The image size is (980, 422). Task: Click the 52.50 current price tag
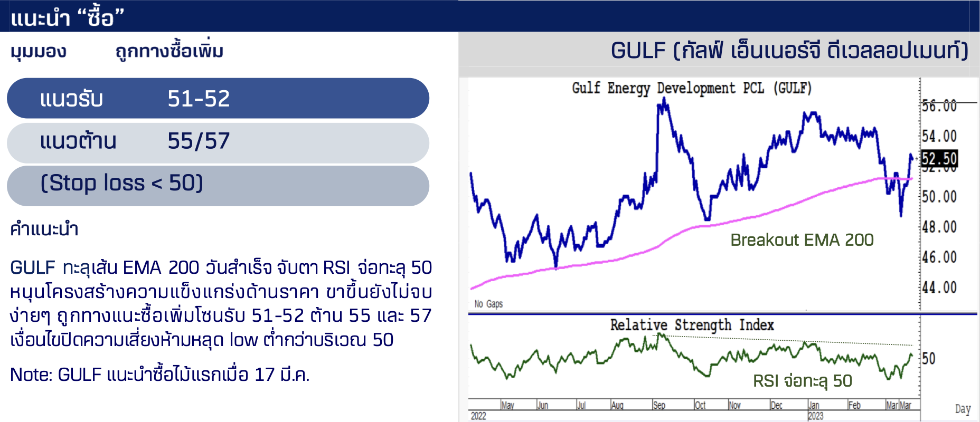(939, 159)
